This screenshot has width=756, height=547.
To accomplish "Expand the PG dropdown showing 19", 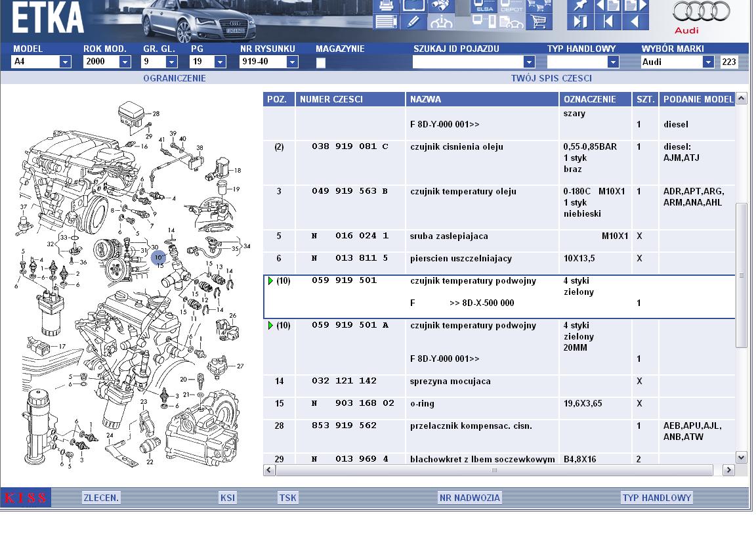I will pos(220,62).
